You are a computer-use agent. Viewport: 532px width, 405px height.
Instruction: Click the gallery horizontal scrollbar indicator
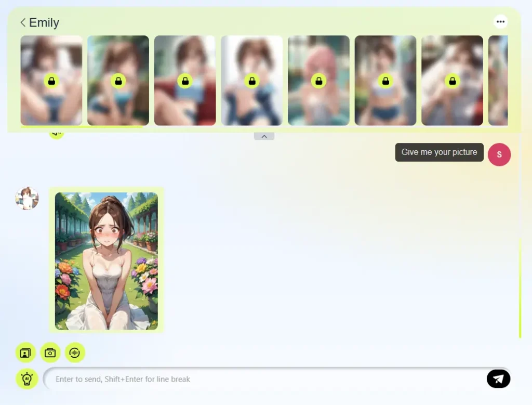click(82, 127)
